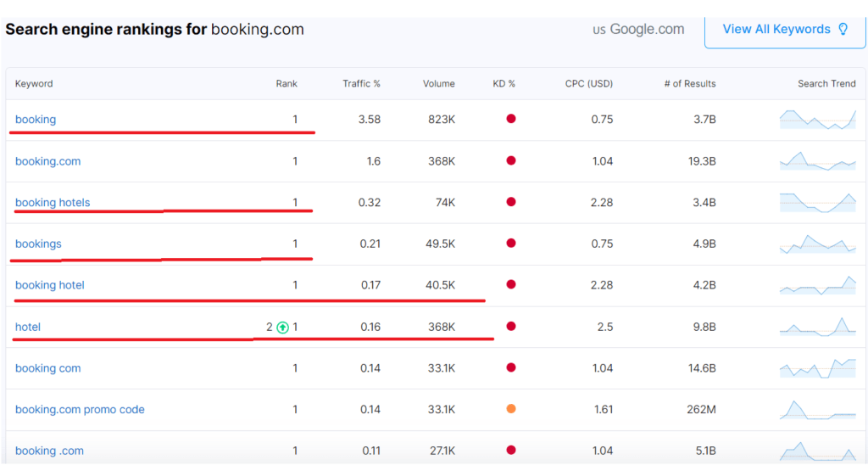Click the search trend chart for 'booking hotels'

pyautogui.click(x=818, y=202)
